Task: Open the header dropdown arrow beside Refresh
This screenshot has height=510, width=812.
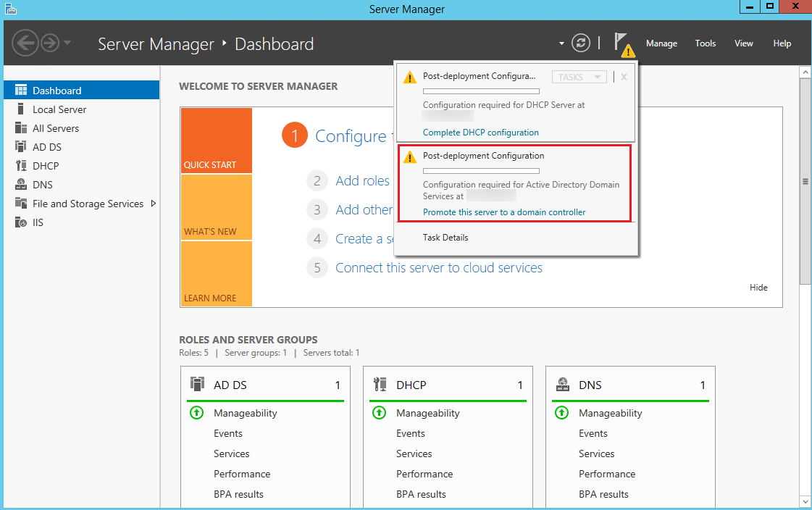Action: 561,43
